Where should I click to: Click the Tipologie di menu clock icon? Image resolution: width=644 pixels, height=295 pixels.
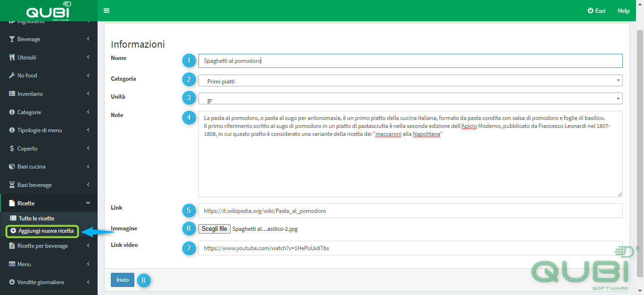pos(12,130)
